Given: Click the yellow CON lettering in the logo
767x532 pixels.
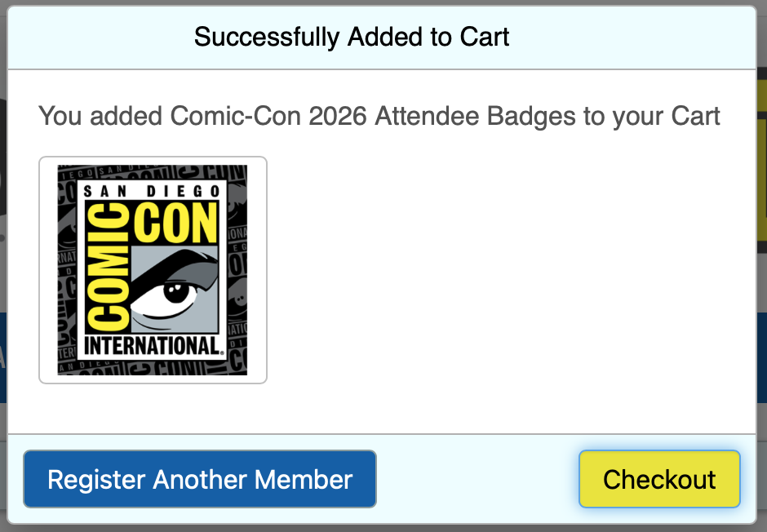Looking at the screenshot, I should coord(175,224).
